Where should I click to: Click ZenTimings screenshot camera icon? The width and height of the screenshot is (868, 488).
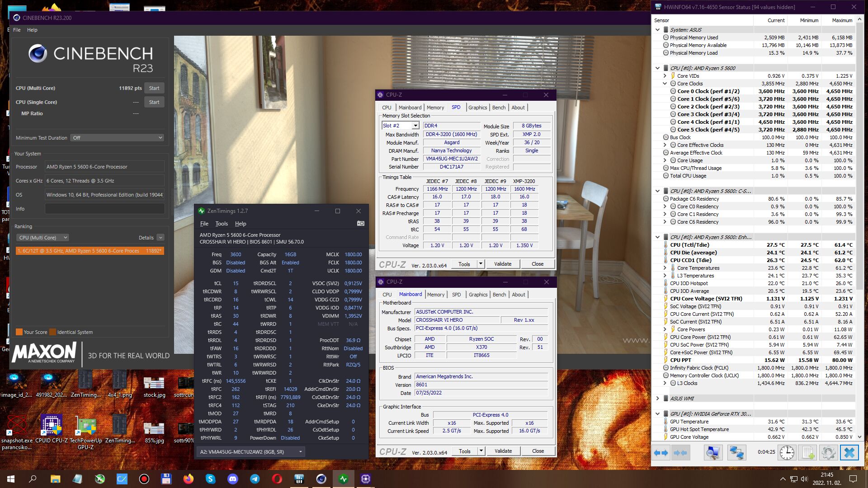coord(360,224)
